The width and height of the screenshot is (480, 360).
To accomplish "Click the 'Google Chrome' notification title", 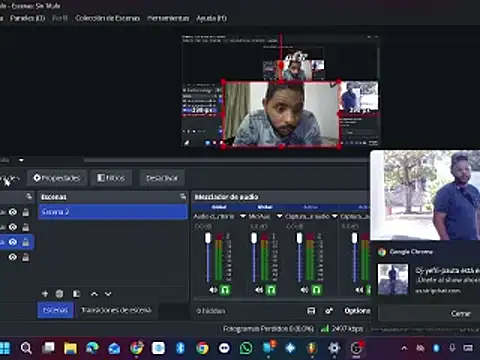I will [411, 252].
